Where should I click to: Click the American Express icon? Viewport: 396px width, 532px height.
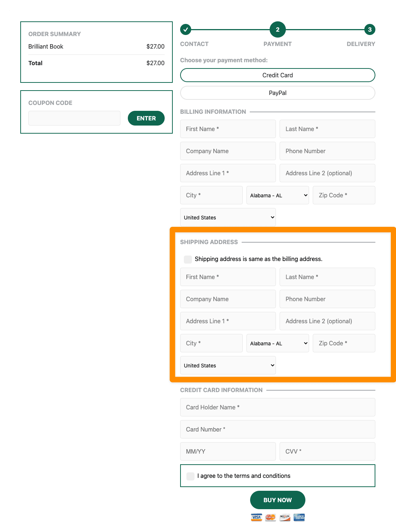[299, 517]
